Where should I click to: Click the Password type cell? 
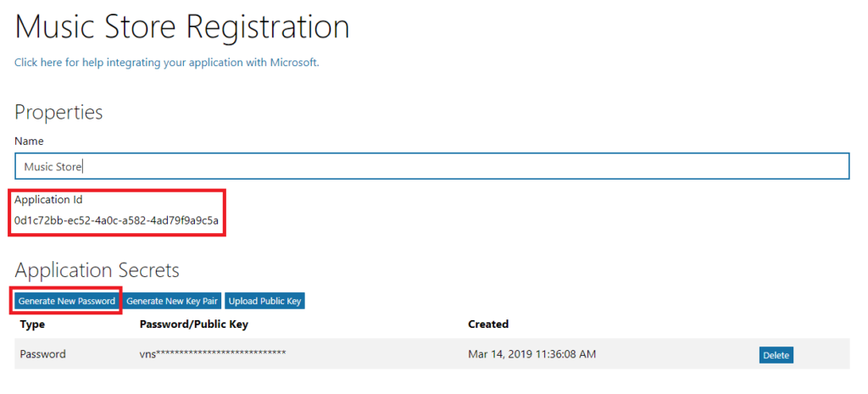42,354
